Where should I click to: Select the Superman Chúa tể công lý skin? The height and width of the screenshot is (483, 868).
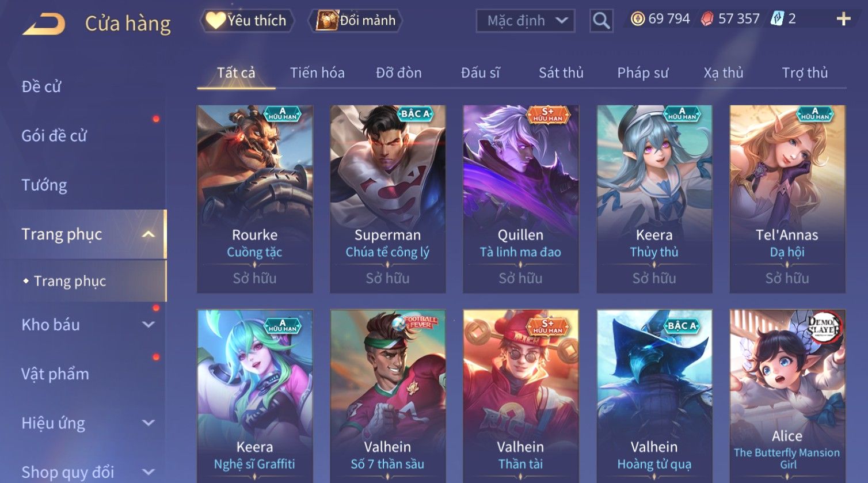[x=387, y=199]
